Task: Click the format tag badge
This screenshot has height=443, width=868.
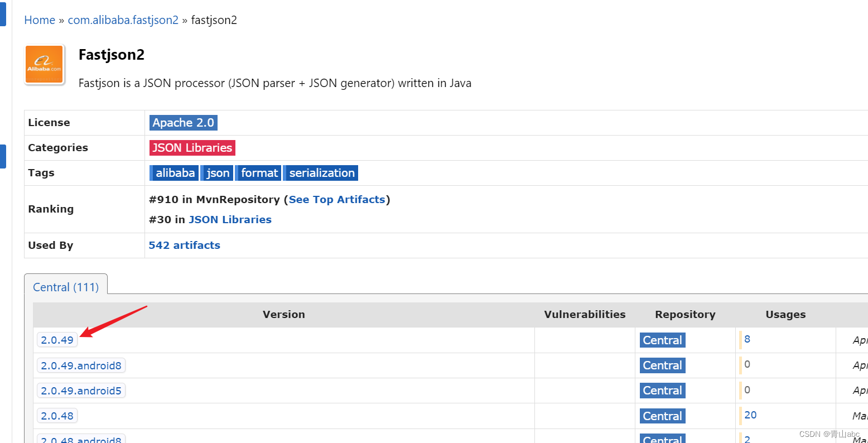Action: 258,172
